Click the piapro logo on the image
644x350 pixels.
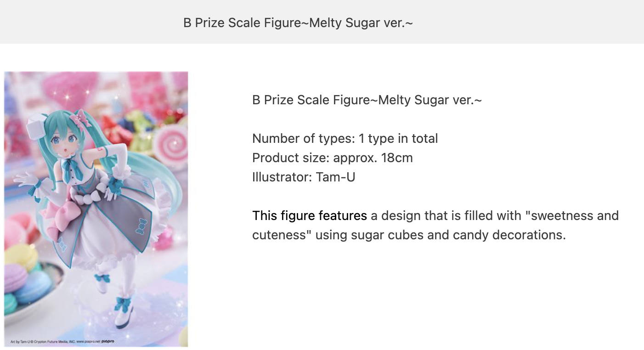tap(107, 342)
